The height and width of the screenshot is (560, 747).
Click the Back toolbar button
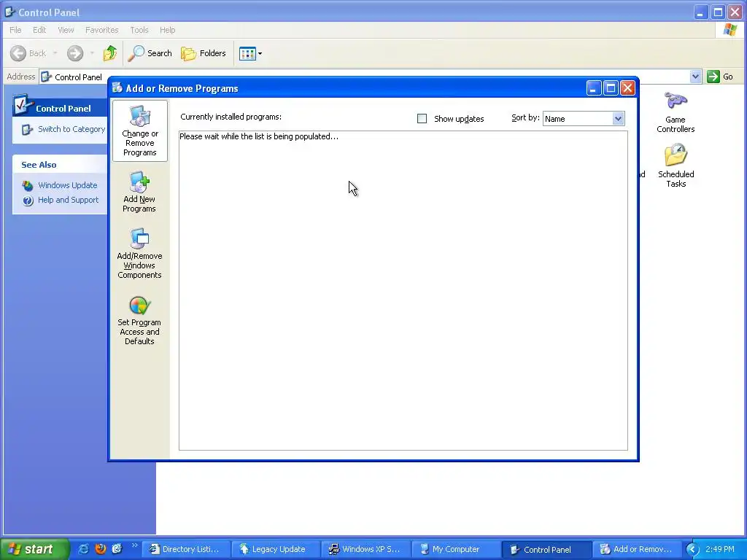pos(28,53)
